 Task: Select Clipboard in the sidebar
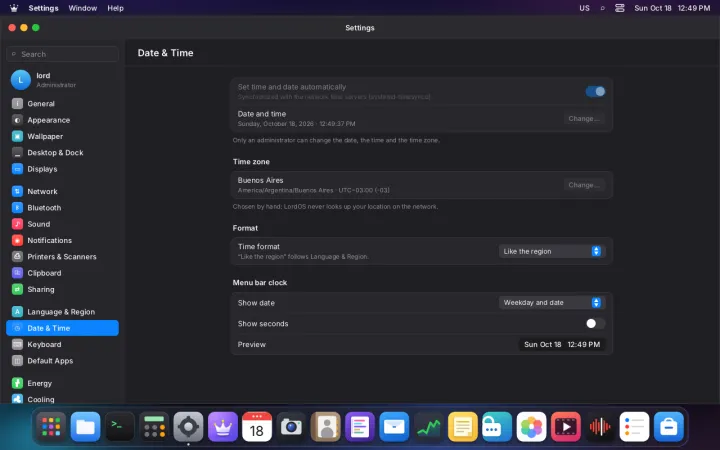click(x=62, y=273)
